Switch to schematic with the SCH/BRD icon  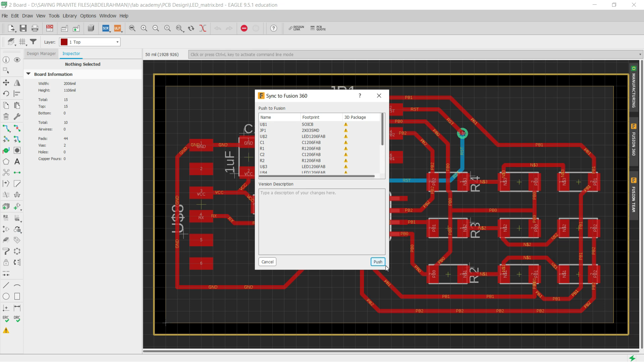coord(50,28)
